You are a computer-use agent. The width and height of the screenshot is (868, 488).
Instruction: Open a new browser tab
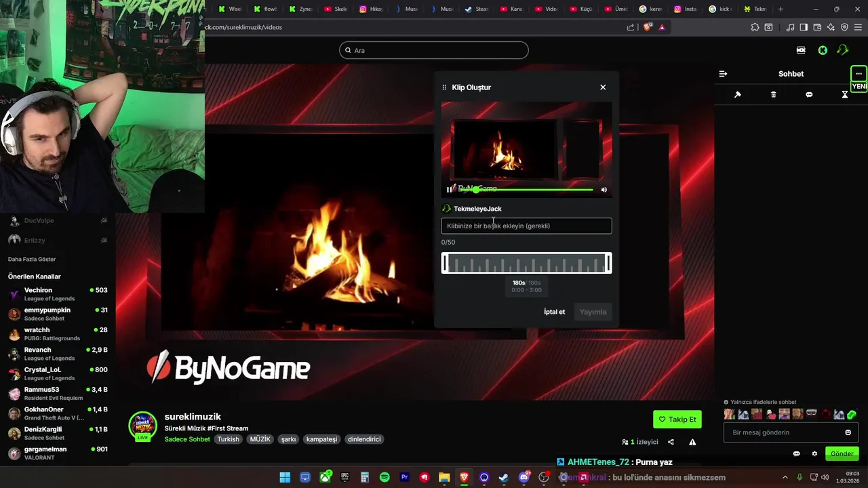pyautogui.click(x=781, y=9)
